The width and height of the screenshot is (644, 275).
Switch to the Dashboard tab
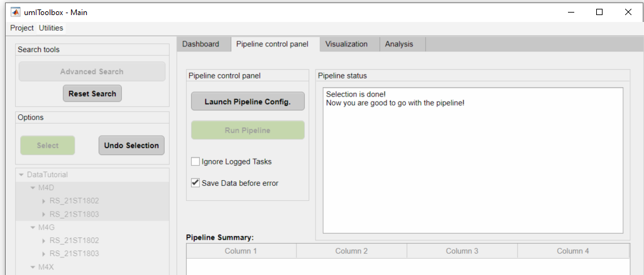point(201,44)
